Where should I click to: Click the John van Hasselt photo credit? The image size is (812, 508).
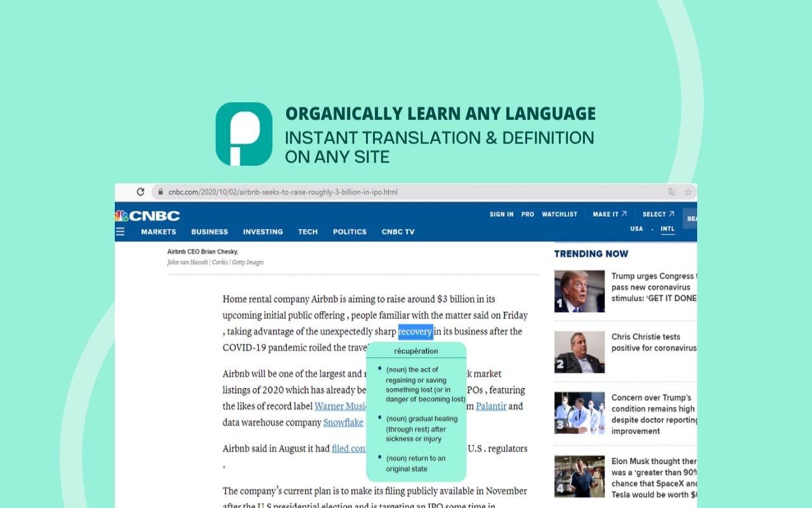216,262
